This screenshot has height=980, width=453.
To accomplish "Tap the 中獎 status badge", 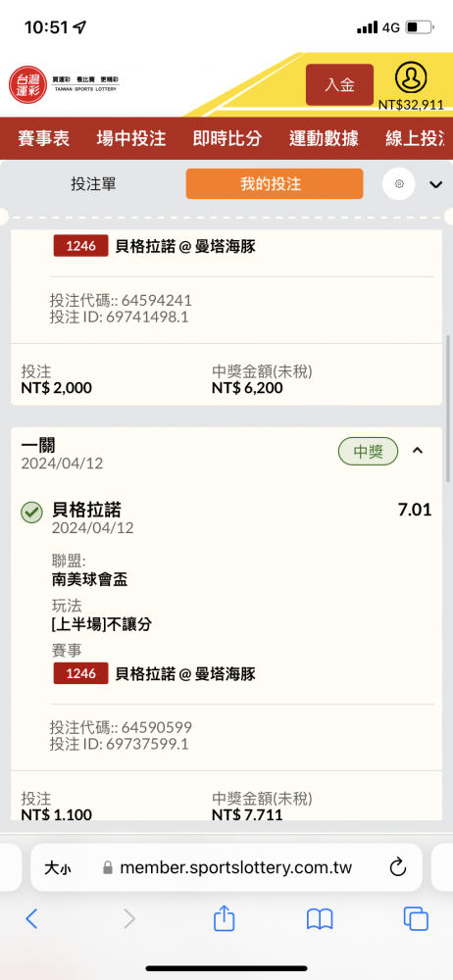I will coord(369,451).
